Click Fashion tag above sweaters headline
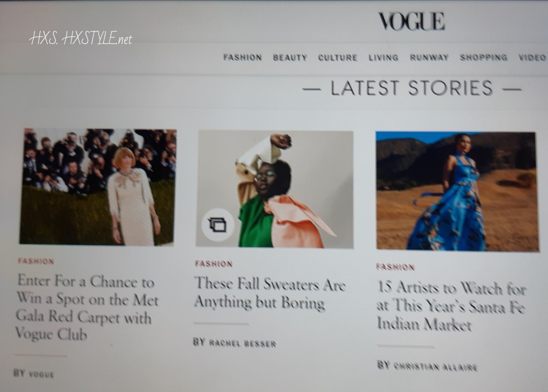Image resolution: width=548 pixels, height=392 pixels. click(x=214, y=264)
